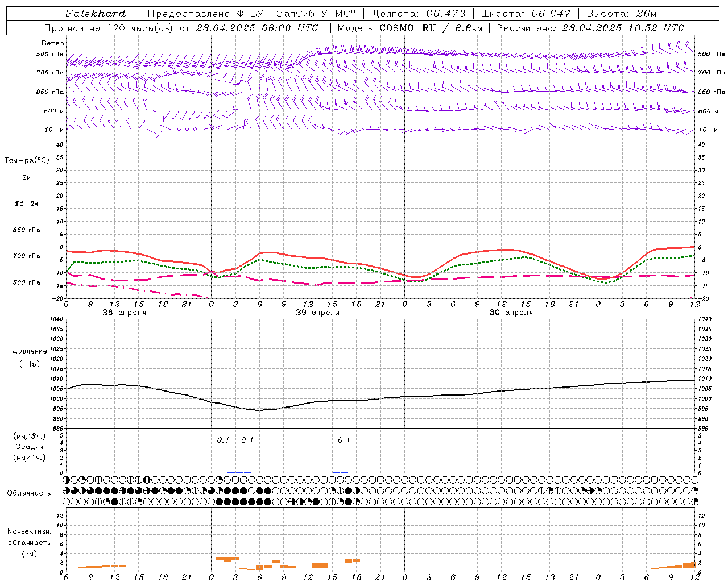Image resolution: width=728 pixels, height=582 pixels.
Task: Click the "28 апреля" date label
Action: (x=125, y=313)
